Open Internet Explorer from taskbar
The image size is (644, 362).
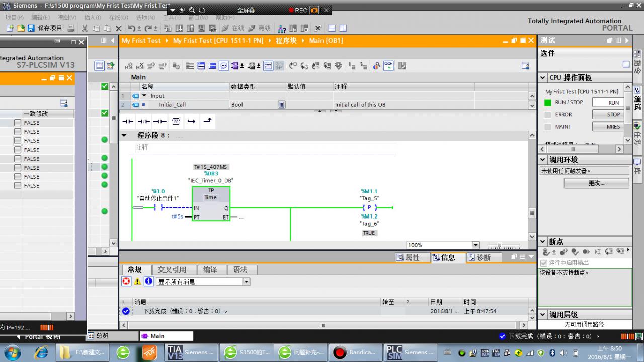41,352
